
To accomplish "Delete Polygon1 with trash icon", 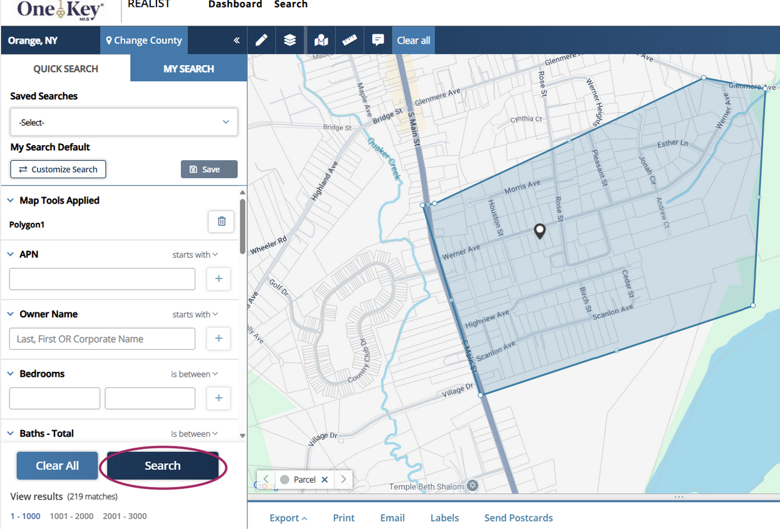I will pos(221,221).
